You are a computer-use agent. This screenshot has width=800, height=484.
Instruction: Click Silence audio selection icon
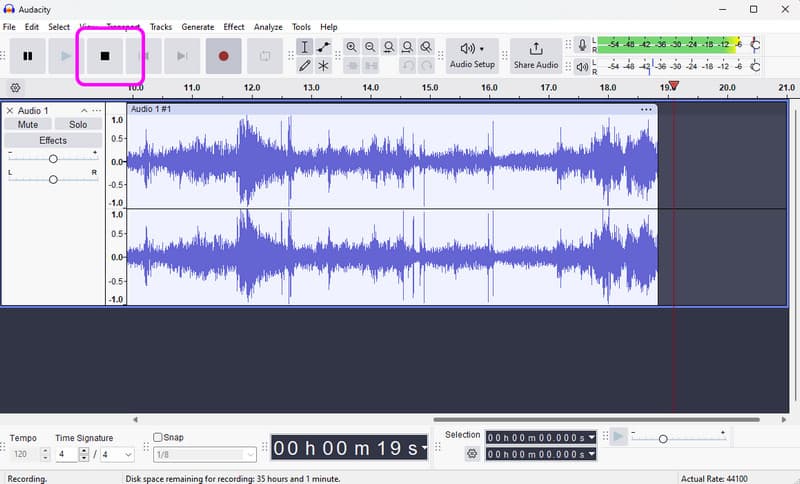370,66
